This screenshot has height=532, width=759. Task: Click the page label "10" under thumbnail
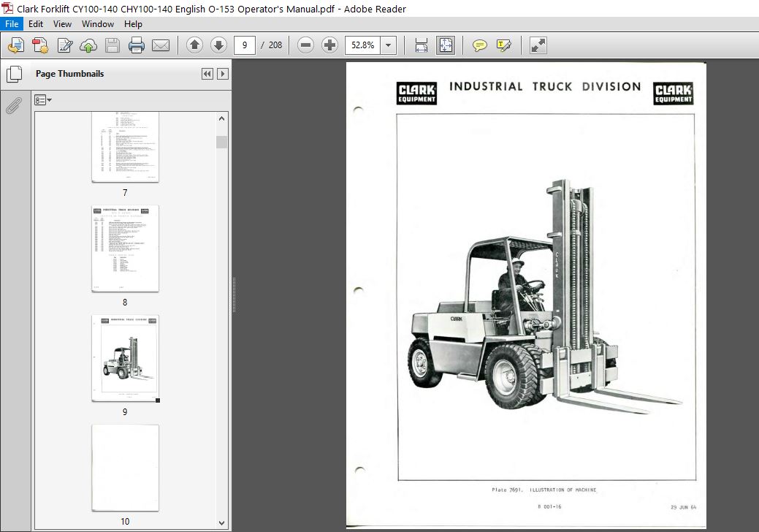pyautogui.click(x=125, y=521)
